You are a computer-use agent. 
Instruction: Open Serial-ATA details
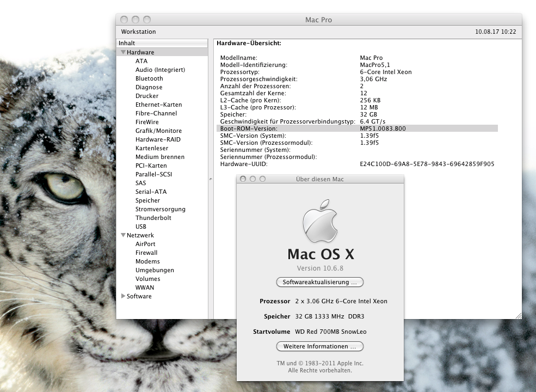[x=151, y=192]
